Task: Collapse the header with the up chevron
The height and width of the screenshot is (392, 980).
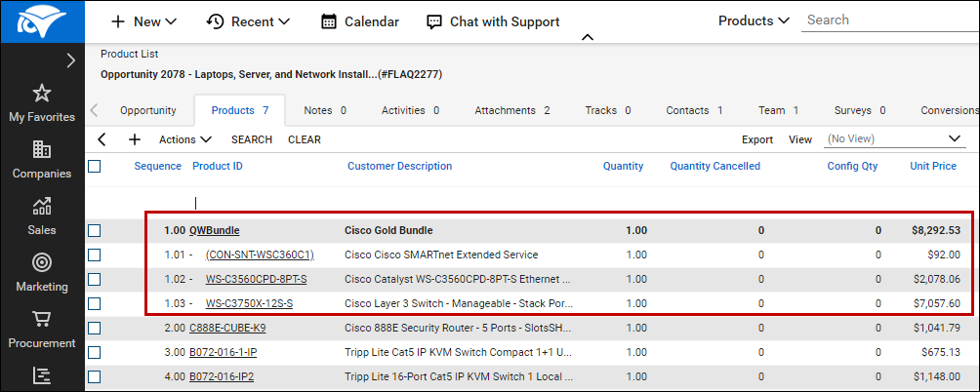Action: (587, 37)
